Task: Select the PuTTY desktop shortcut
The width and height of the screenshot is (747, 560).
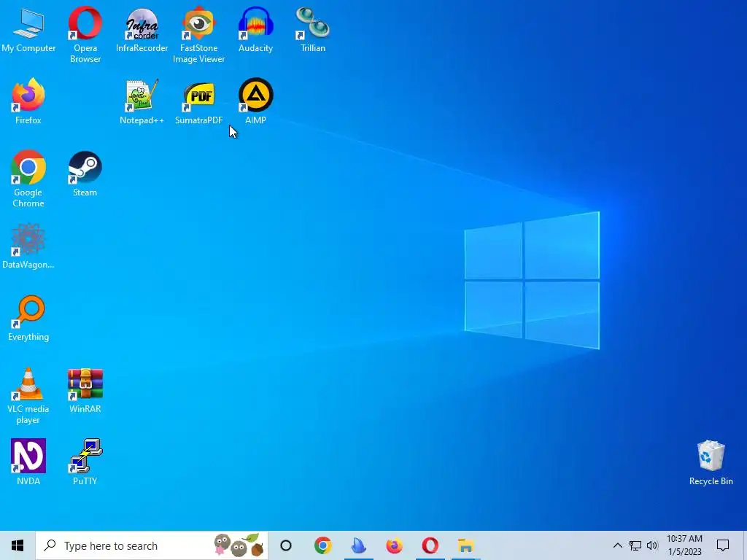Action: 85,462
